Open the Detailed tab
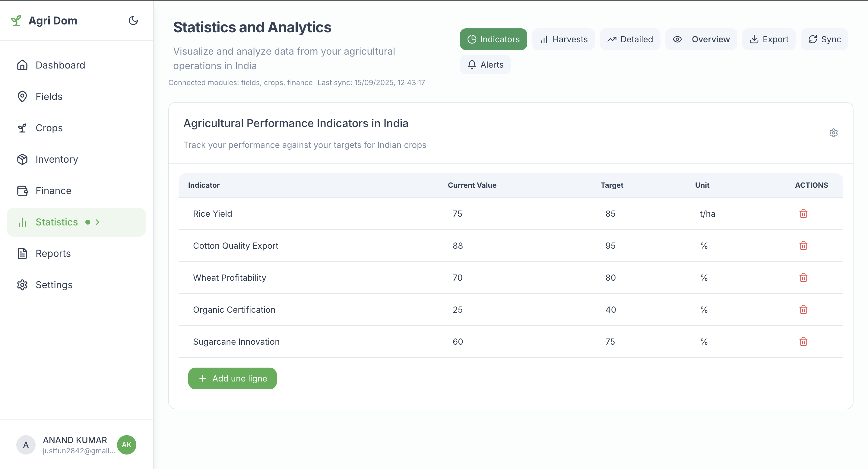Viewport: 868px width, 469px height. (x=630, y=40)
